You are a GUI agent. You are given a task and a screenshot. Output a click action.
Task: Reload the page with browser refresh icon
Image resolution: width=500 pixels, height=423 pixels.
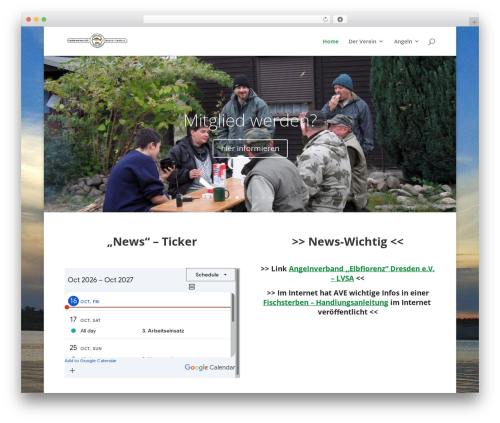(x=325, y=20)
